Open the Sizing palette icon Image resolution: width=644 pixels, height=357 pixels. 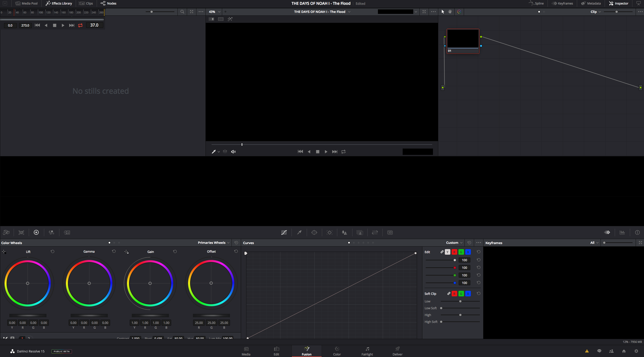pos(375,232)
